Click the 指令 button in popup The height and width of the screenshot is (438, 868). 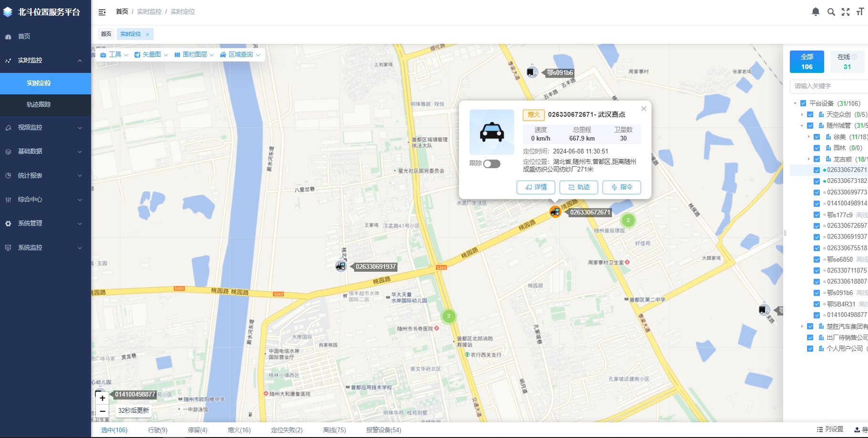(x=622, y=187)
